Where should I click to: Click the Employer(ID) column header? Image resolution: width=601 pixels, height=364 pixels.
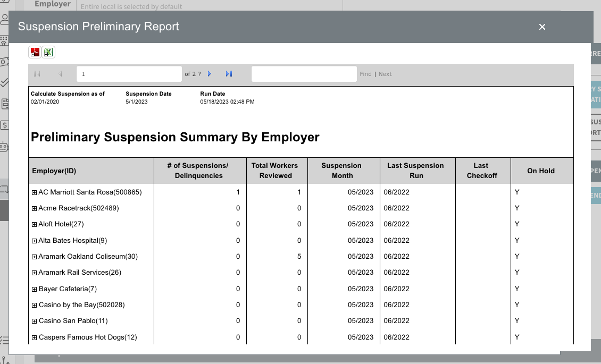91,171
